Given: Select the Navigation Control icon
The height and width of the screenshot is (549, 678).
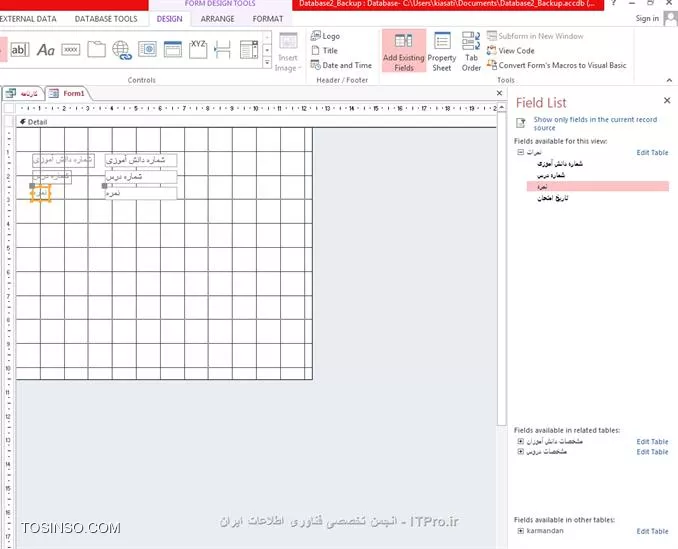Looking at the screenshot, I should point(173,50).
